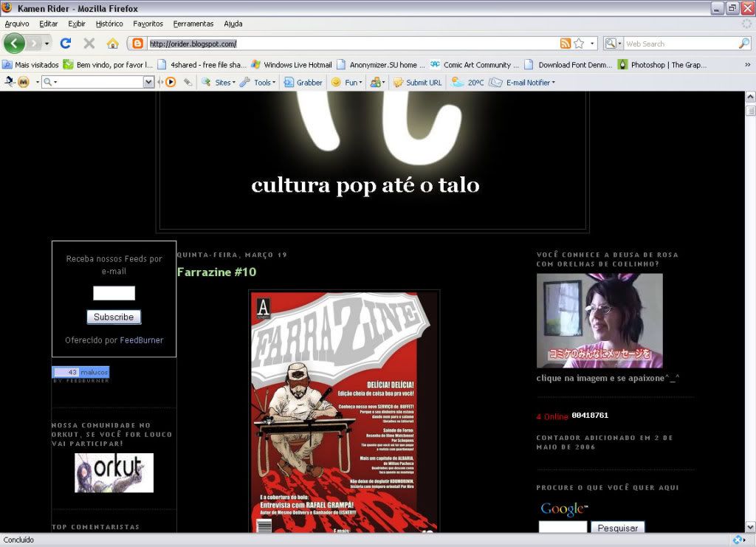Bookmark this page with the star icon

(579, 44)
